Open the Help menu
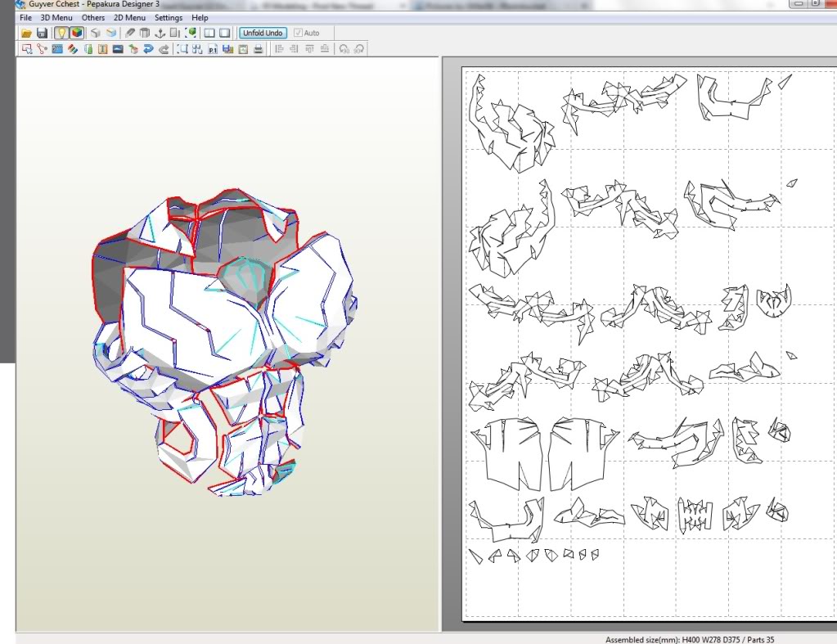Viewport: 837px width, 644px height. tap(200, 18)
